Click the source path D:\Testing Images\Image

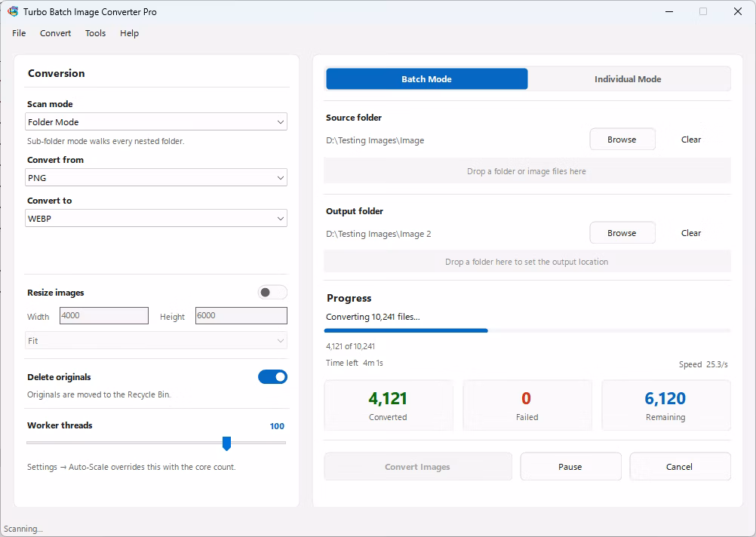pos(375,140)
